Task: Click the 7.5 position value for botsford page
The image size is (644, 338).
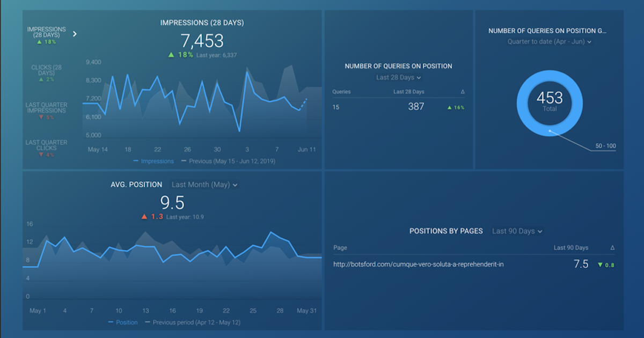Action: tap(581, 264)
